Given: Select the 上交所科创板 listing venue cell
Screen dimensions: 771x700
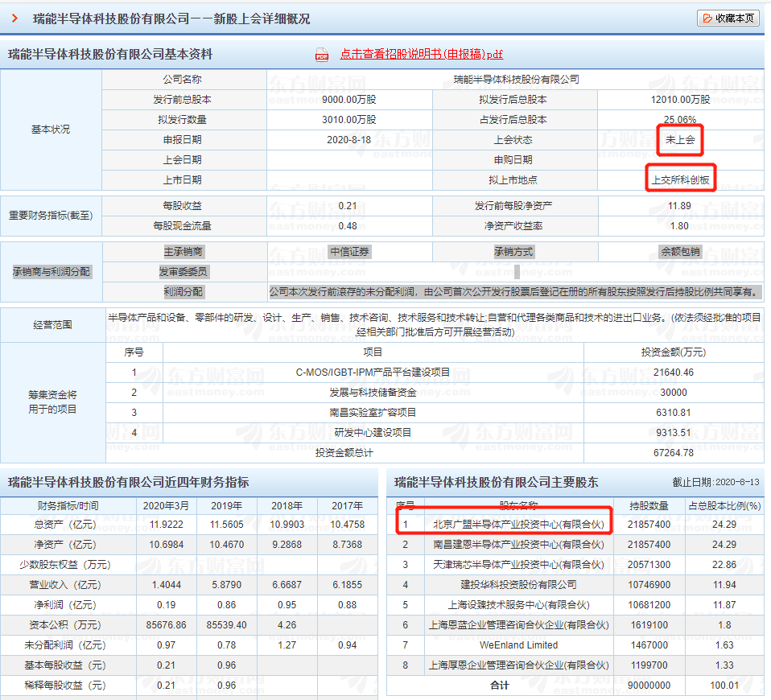Looking at the screenshot, I should point(681,180).
